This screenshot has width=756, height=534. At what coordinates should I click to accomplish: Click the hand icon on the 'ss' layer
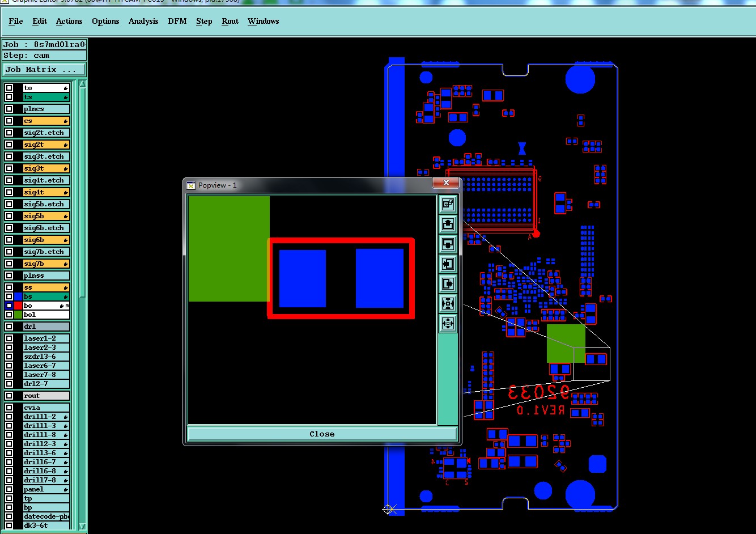(66, 287)
